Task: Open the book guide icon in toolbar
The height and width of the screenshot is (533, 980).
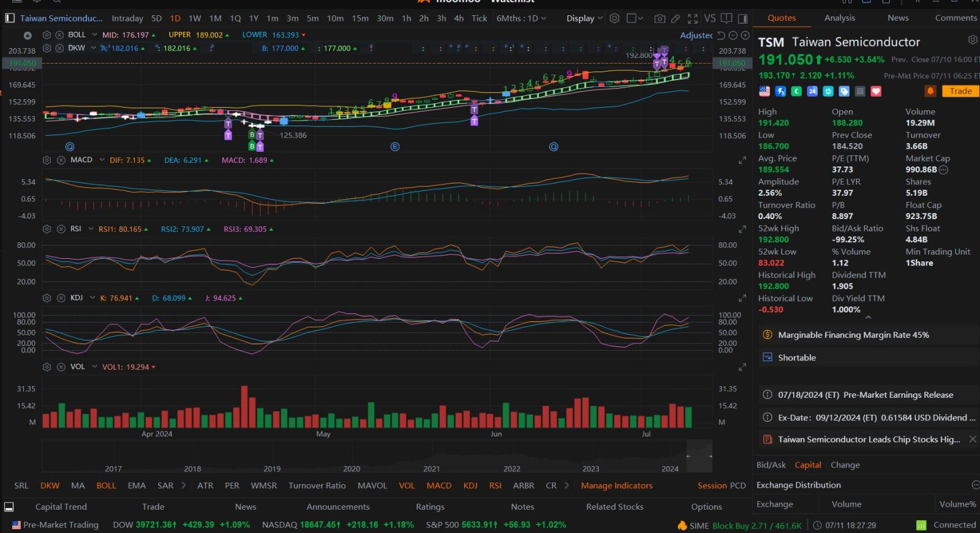Action: coord(726,18)
